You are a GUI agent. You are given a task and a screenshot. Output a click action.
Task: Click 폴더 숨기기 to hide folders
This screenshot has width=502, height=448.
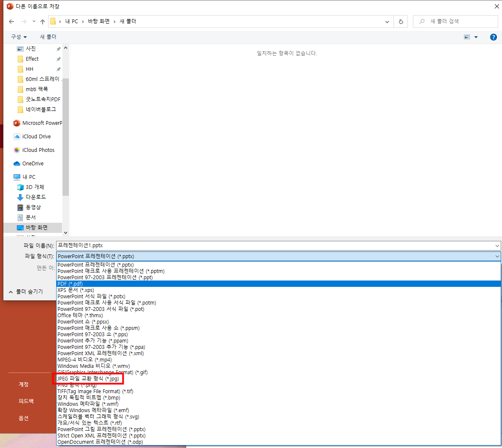[26, 291]
